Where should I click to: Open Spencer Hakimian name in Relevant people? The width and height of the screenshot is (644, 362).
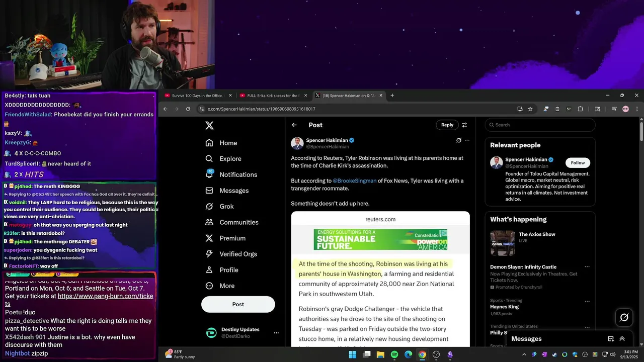coord(526,159)
